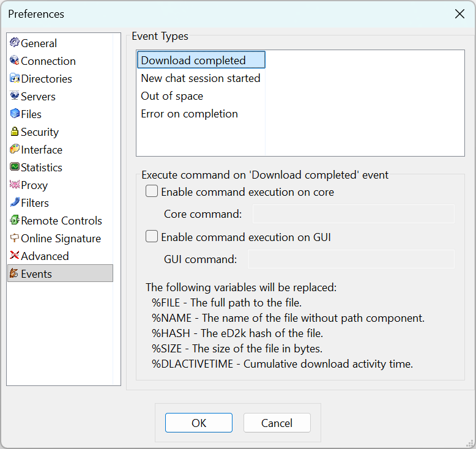476x449 pixels.
Task: Open the Connection preferences page
Action: pos(60,61)
